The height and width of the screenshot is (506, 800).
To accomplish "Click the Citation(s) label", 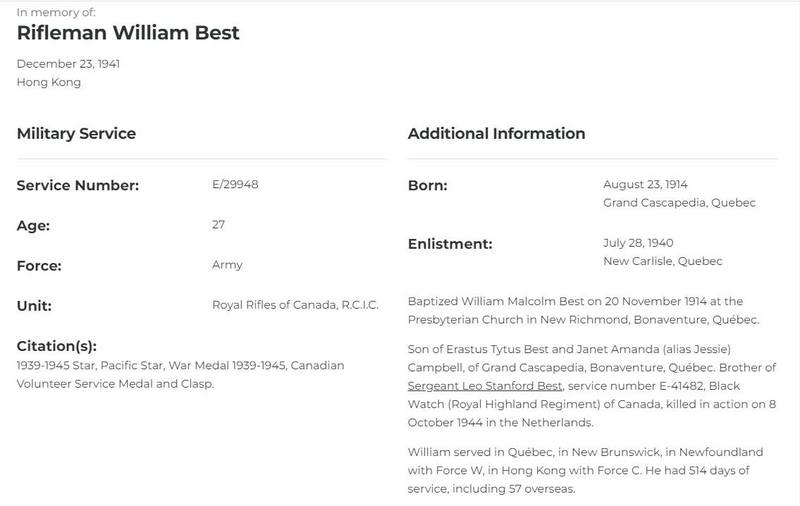I will tap(57, 346).
